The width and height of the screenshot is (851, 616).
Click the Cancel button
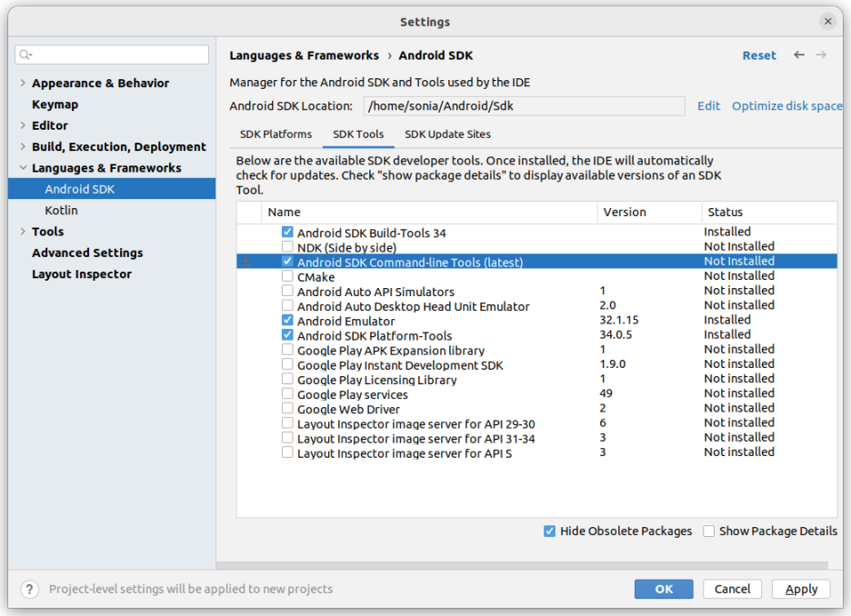[732, 589]
